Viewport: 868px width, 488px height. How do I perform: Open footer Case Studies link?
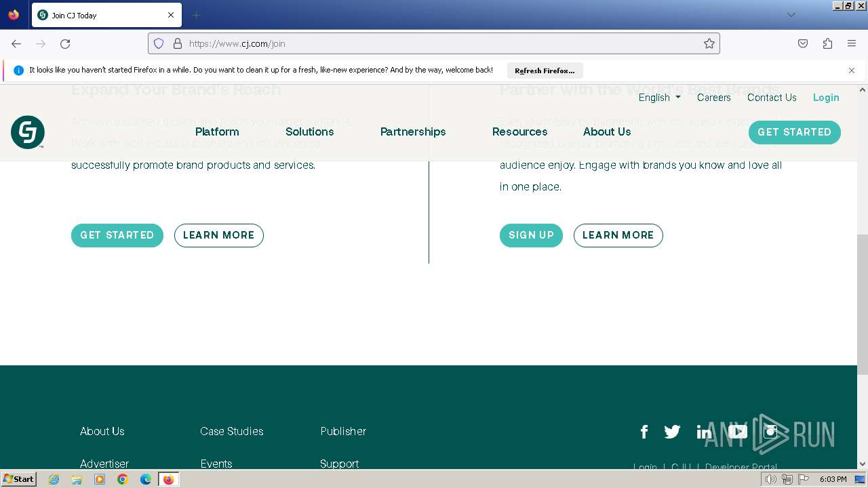[x=232, y=431]
